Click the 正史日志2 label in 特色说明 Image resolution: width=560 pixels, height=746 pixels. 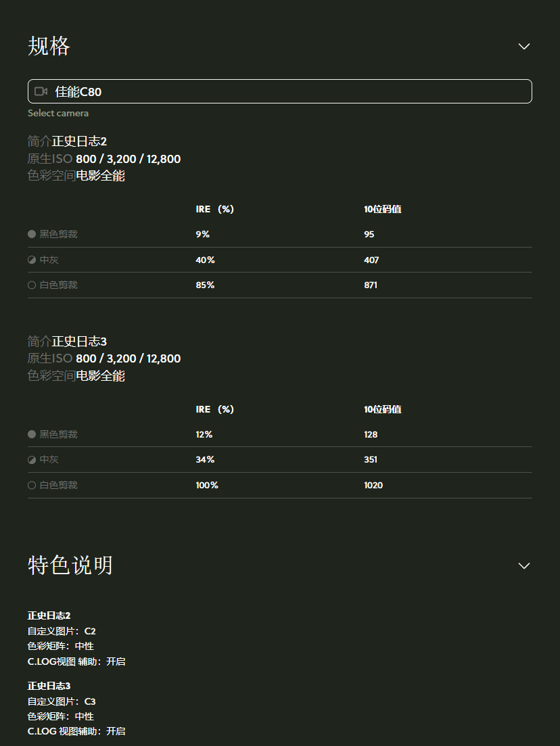tap(48, 615)
